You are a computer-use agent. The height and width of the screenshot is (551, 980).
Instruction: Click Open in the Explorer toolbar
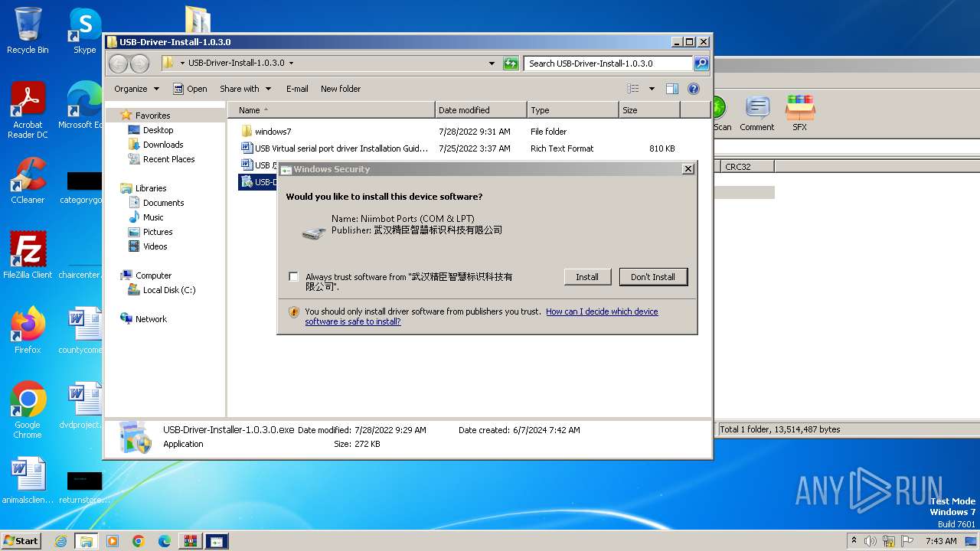point(190,89)
